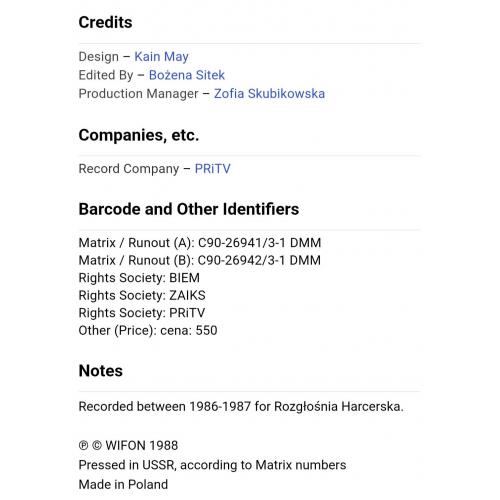Click the Matrix / Runout (B) entry
The width and height of the screenshot is (500, 500).
point(200,260)
